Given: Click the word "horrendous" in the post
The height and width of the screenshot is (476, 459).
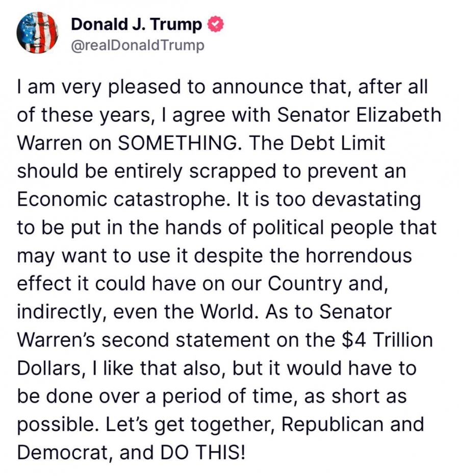Looking at the screenshot, I should [359, 255].
